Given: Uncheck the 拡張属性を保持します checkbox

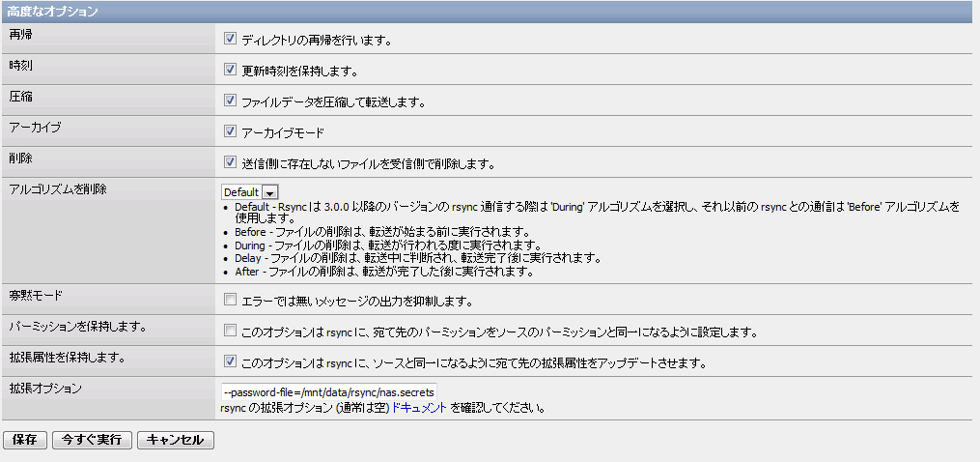Looking at the screenshot, I should click(230, 362).
